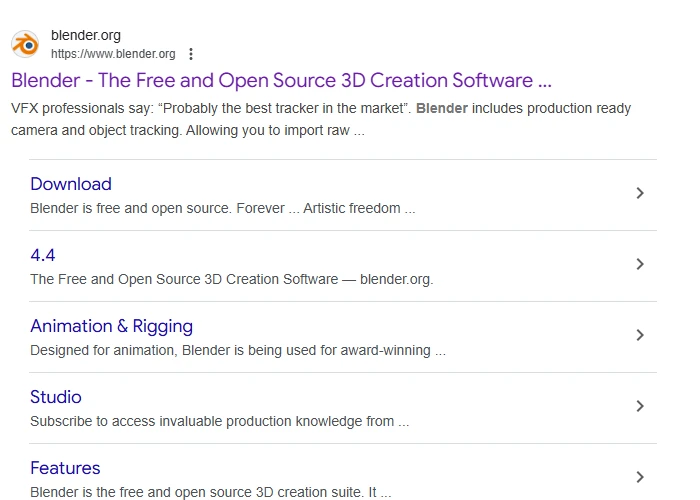Expand the chevron on the Studio row
700x500 pixels.
coord(640,406)
